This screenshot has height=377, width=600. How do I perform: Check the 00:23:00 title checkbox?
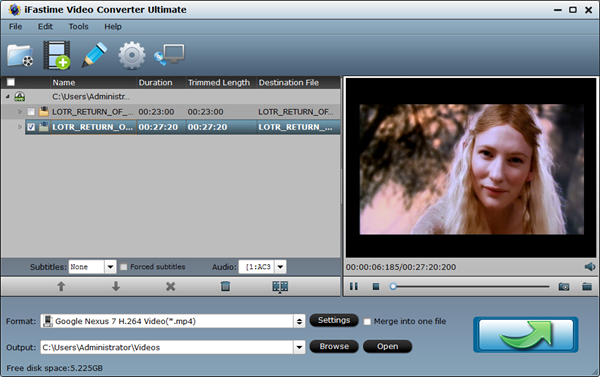point(31,112)
